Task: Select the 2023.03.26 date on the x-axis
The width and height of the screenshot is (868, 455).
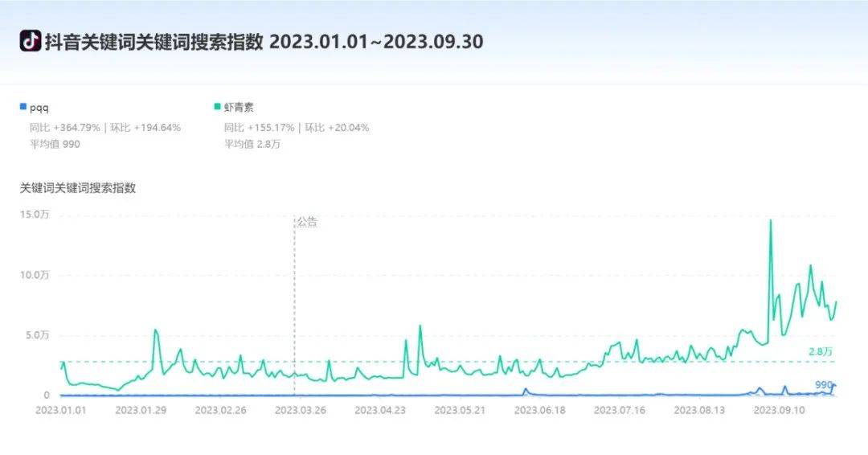Action: (299, 409)
